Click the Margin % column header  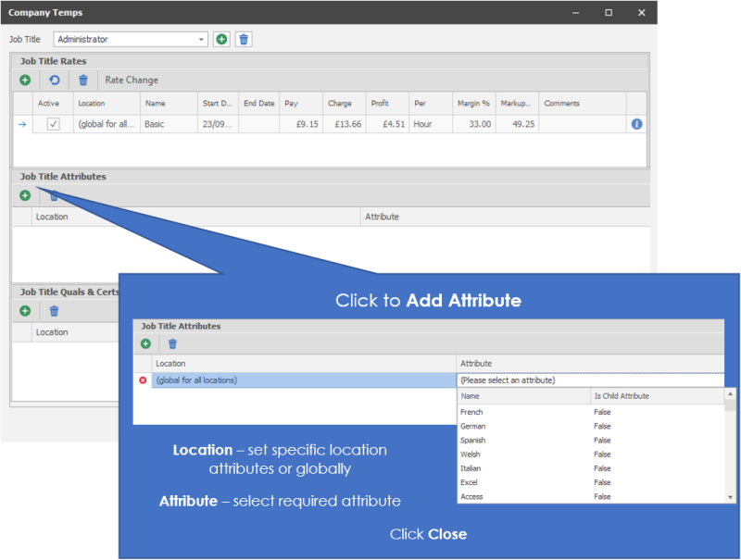pos(473,104)
